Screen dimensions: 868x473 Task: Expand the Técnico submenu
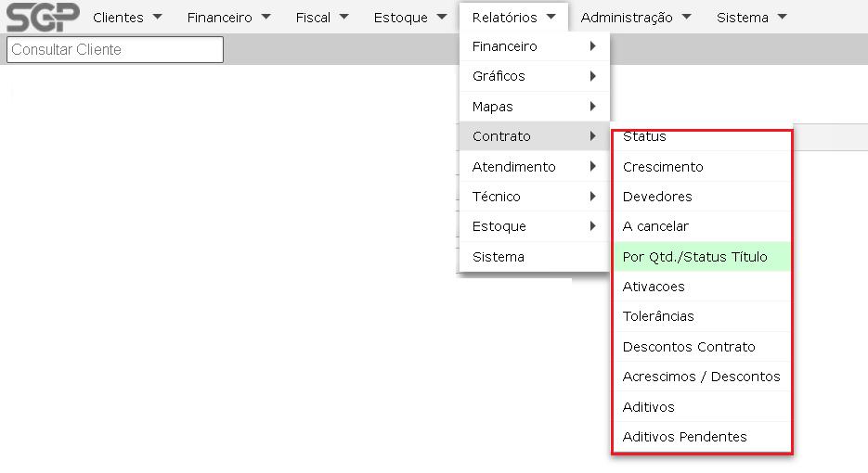[x=534, y=197]
